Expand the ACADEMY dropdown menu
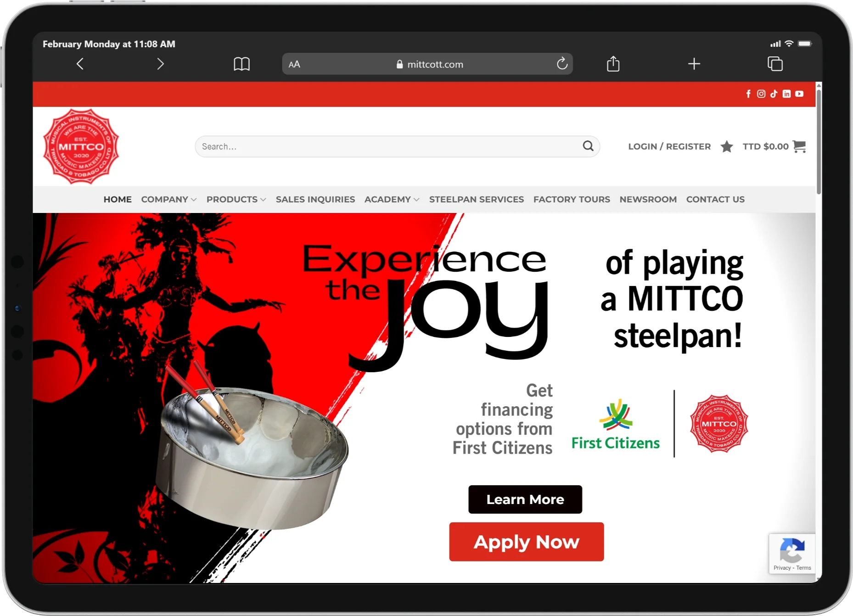This screenshot has width=853, height=616. tap(392, 200)
